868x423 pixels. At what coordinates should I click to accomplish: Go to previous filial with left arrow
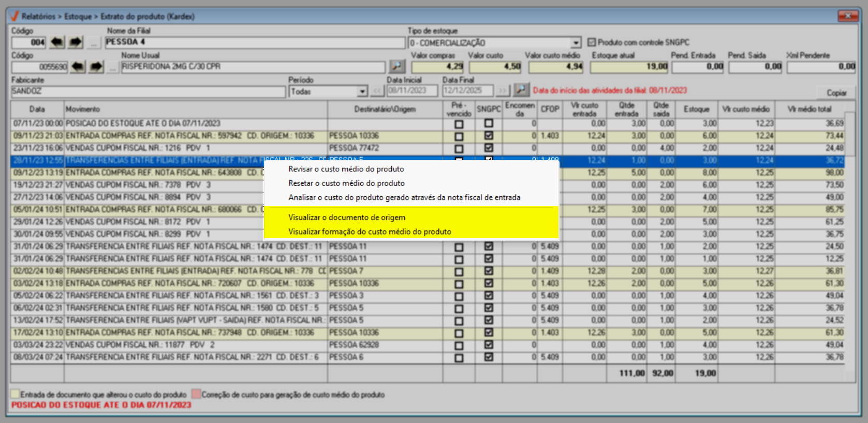coord(57,42)
